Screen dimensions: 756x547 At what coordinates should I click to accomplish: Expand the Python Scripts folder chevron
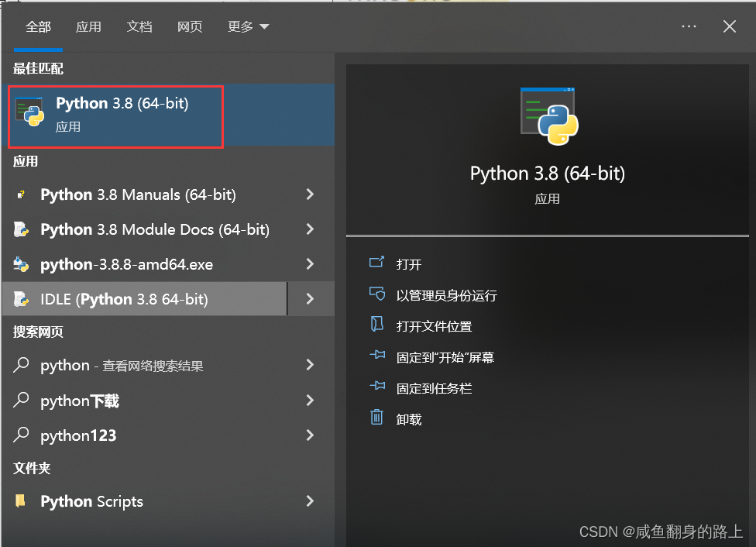pos(309,501)
